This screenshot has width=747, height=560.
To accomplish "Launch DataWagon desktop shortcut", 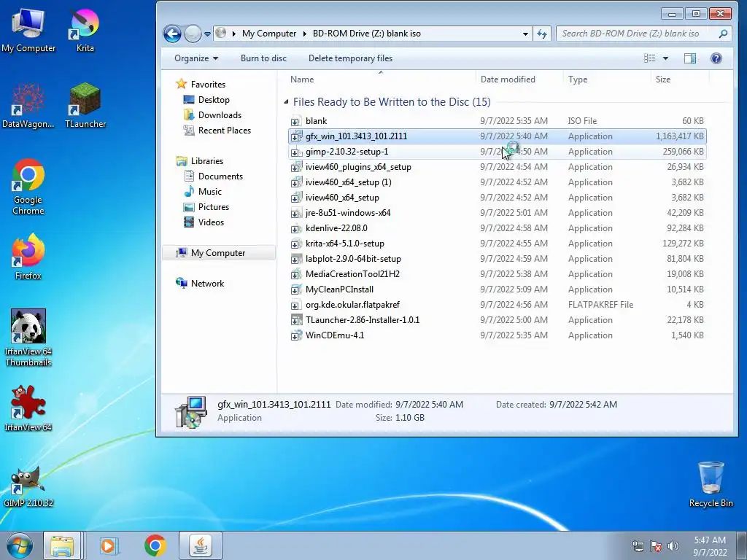I will coord(28,106).
